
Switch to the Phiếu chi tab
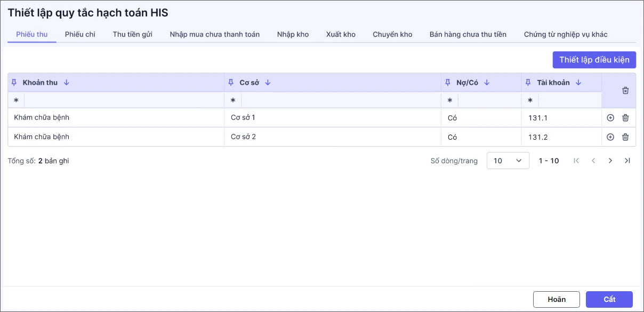(x=80, y=35)
